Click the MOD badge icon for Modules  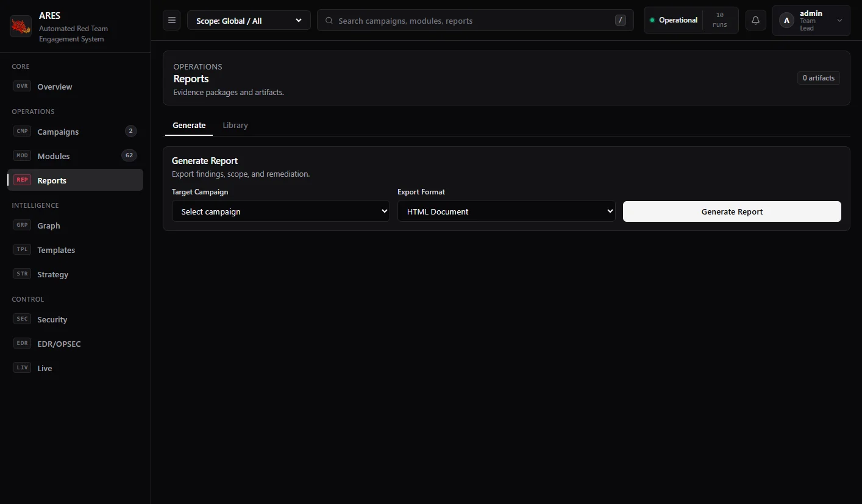point(23,156)
